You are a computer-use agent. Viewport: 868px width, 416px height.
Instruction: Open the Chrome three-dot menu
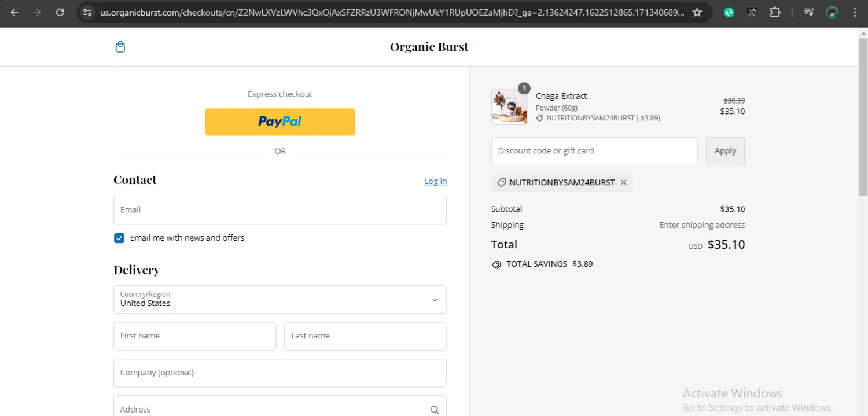click(x=855, y=12)
